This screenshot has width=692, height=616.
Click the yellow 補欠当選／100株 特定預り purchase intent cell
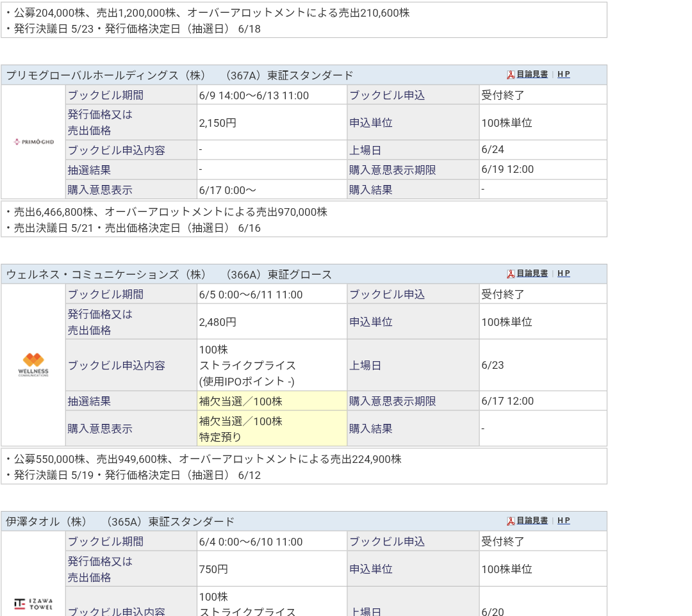tap(272, 429)
